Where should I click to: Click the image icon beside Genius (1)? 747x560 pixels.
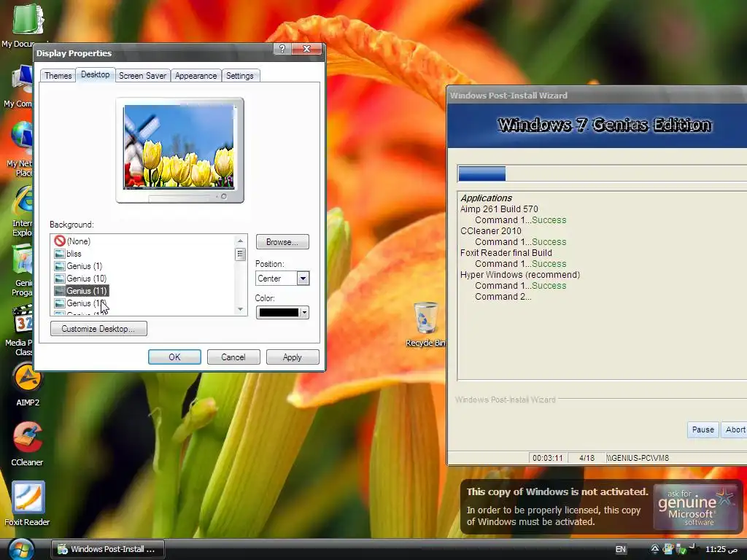coord(60,266)
